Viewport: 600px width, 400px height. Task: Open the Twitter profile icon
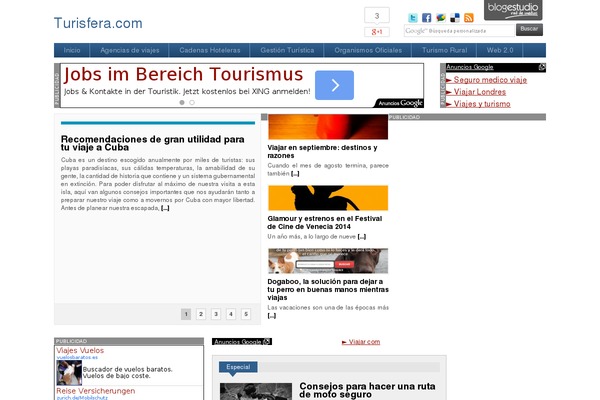[x=412, y=18]
